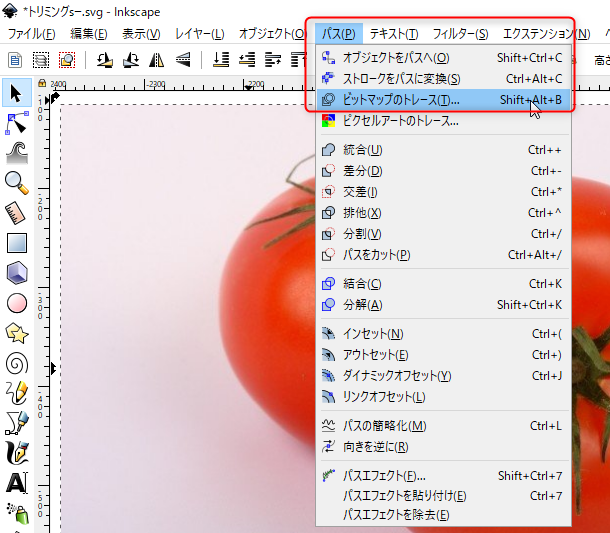
Task: Click Select all in all layers icon
Action: click(40, 60)
